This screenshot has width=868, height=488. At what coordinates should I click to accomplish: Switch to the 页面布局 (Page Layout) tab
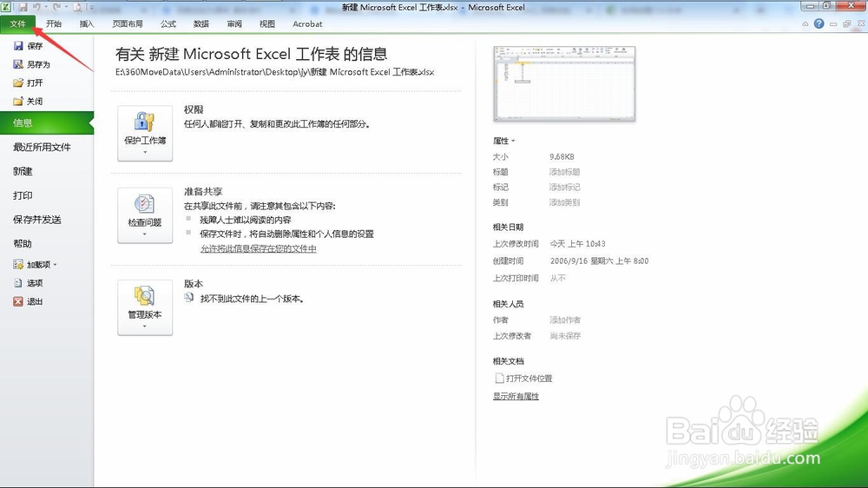coord(128,23)
